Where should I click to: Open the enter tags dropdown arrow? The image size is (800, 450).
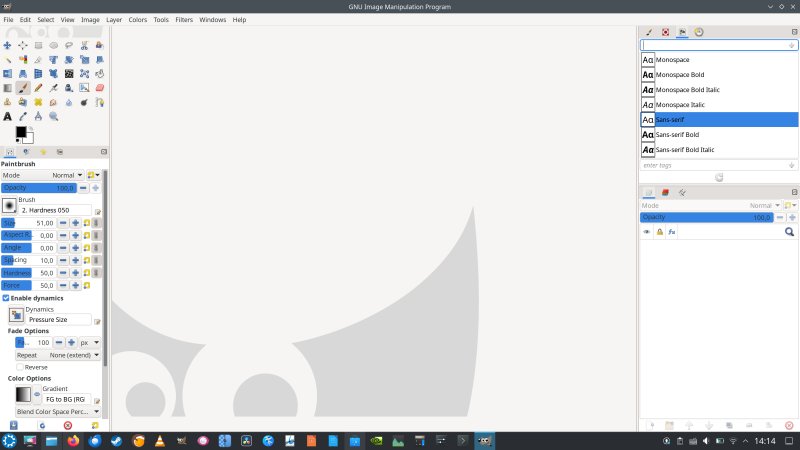(x=791, y=165)
